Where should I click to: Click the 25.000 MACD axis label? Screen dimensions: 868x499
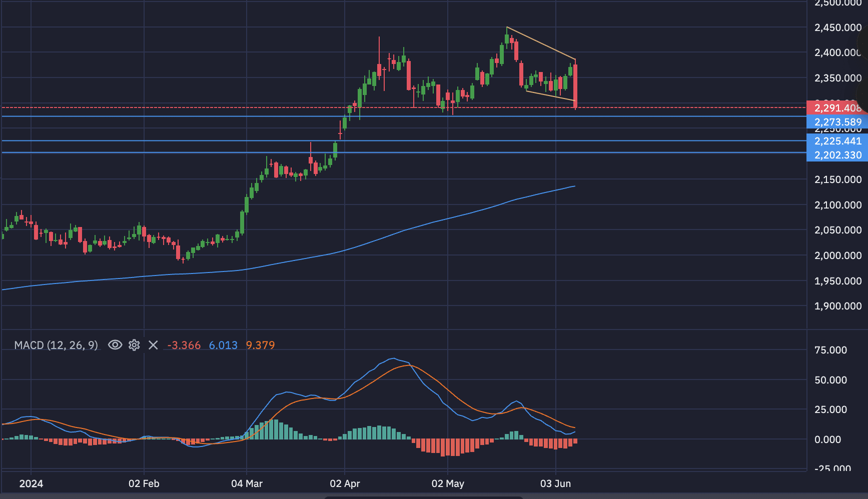(830, 409)
